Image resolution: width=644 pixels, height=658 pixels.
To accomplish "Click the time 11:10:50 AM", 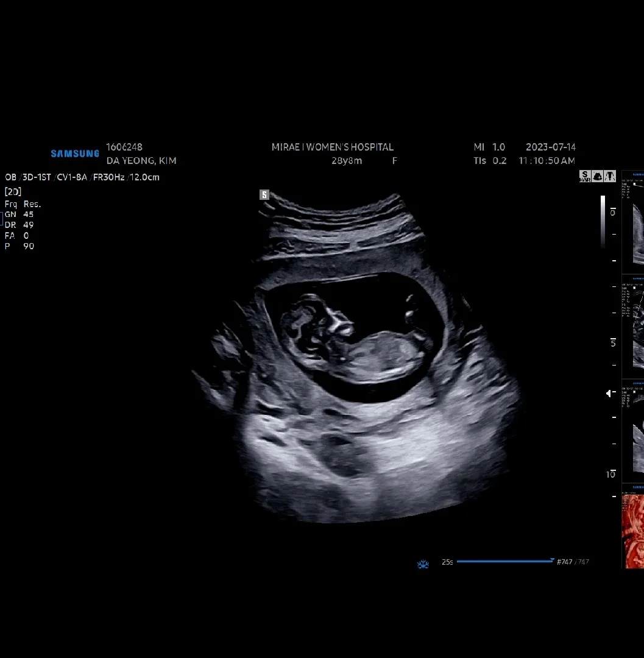I will pos(547,160).
